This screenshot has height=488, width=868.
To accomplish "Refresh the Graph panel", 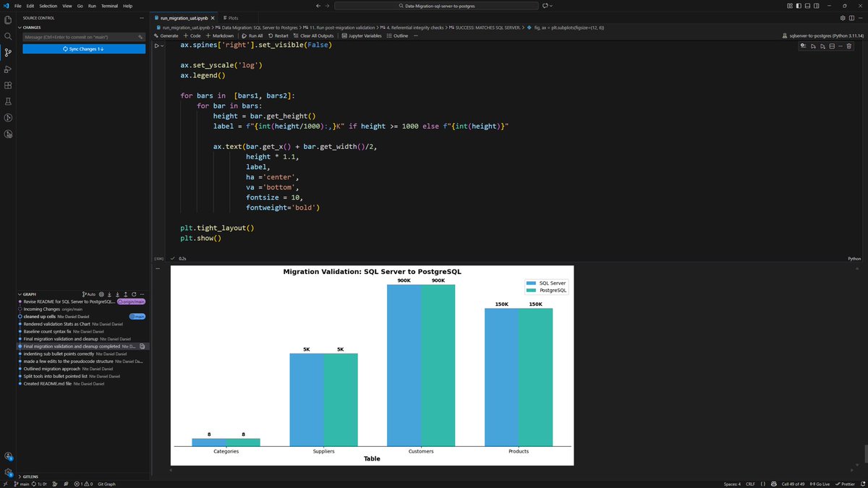I will pos(134,294).
